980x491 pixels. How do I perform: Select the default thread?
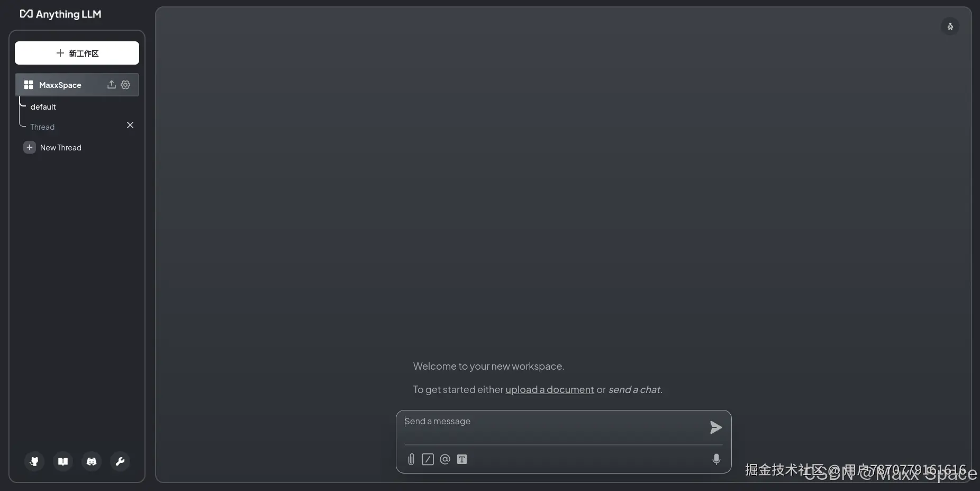43,107
